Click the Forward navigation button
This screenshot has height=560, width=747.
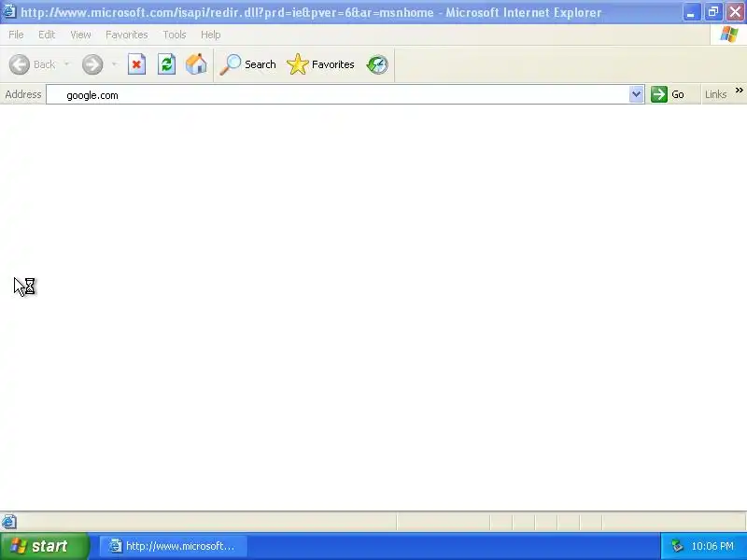(x=92, y=64)
